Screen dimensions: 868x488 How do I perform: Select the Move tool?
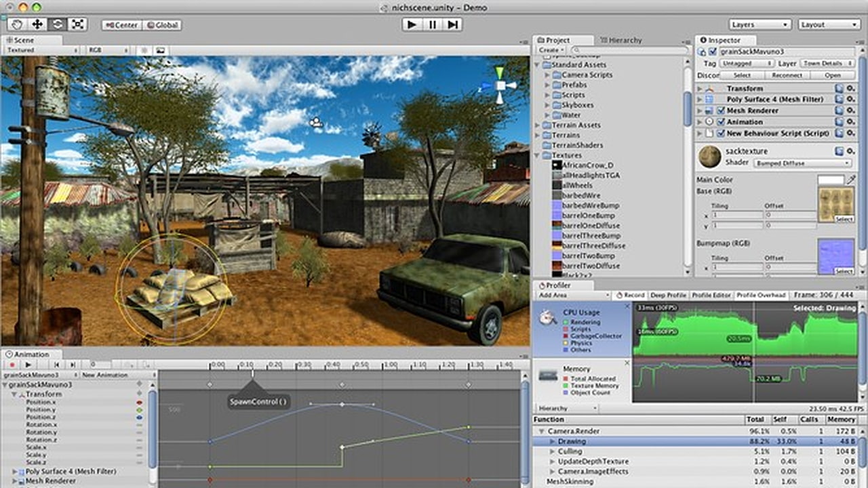(37, 24)
